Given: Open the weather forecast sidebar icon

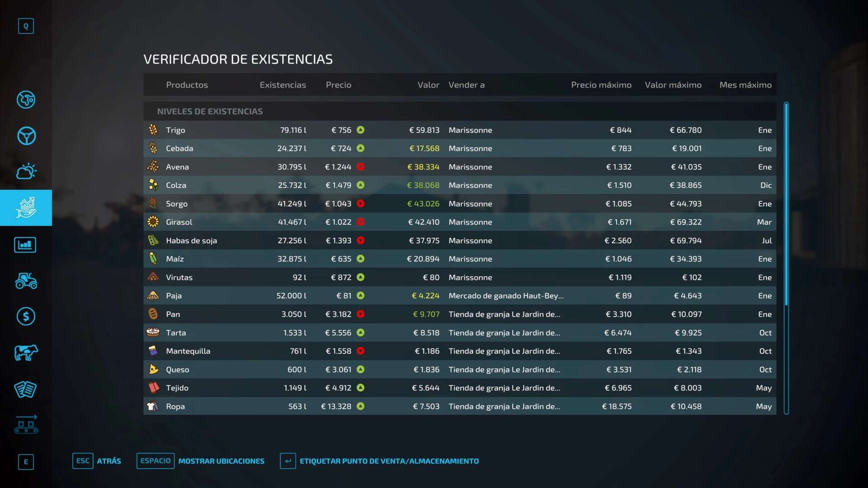Looking at the screenshot, I should click(x=26, y=172).
